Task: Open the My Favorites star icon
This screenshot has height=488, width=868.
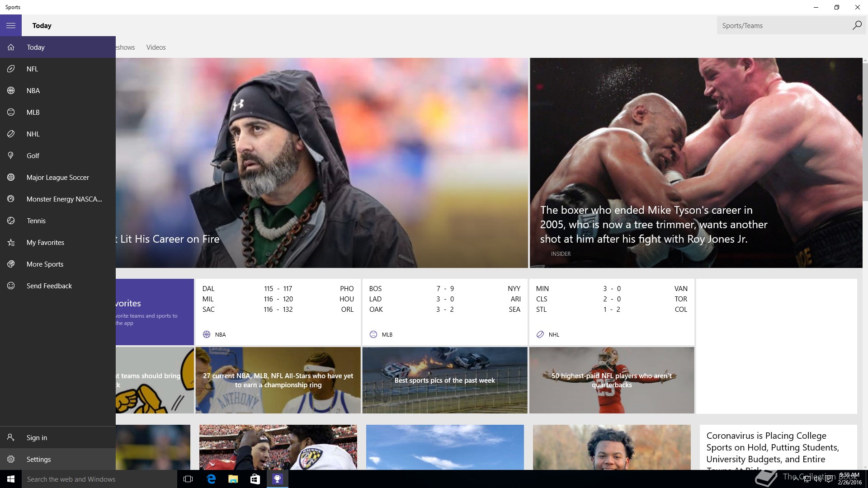Action: pos(11,243)
